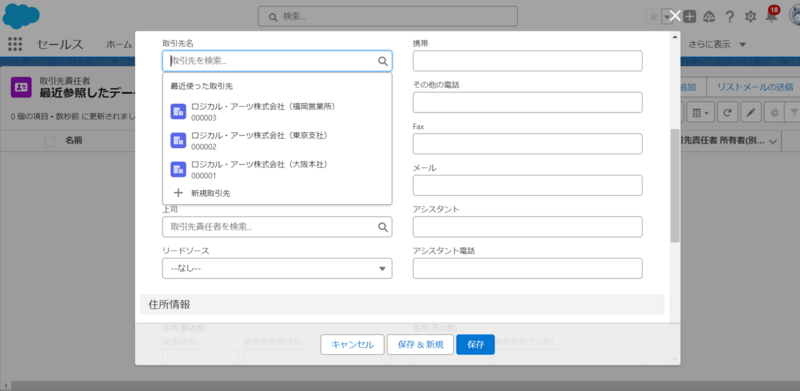Click the セールス app name
Viewport: 800px width, 391px height.
(60, 44)
